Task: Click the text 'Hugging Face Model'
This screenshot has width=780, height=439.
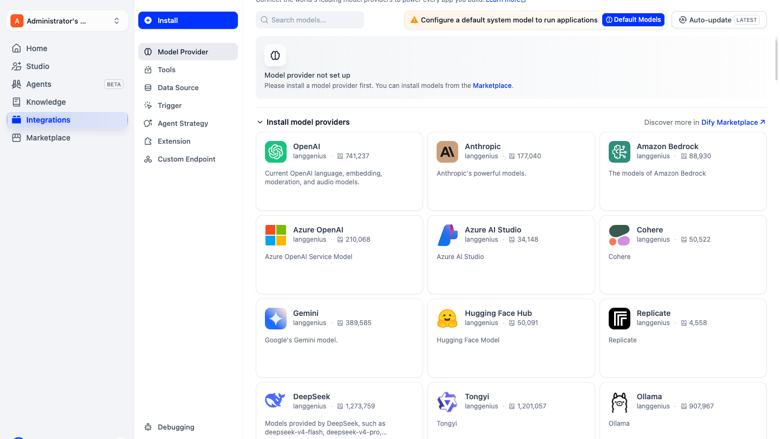Action: [468, 341]
